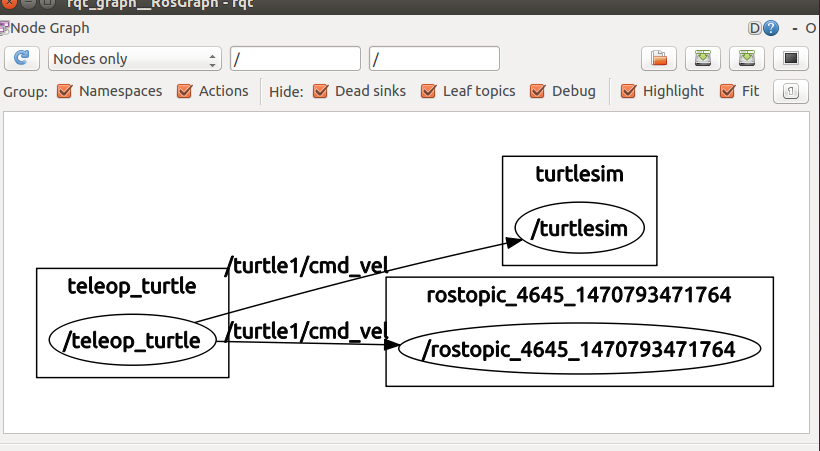
Task: Click the D dock-widget icon
Action: pos(755,28)
